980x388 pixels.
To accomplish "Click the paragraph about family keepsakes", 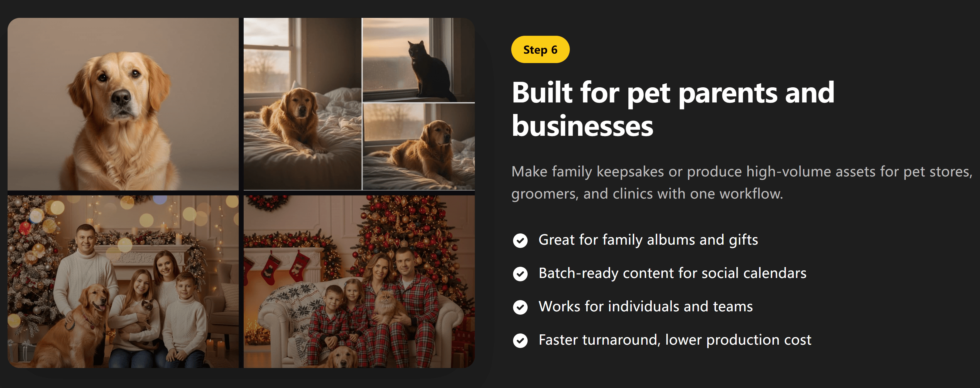I will coord(742,183).
